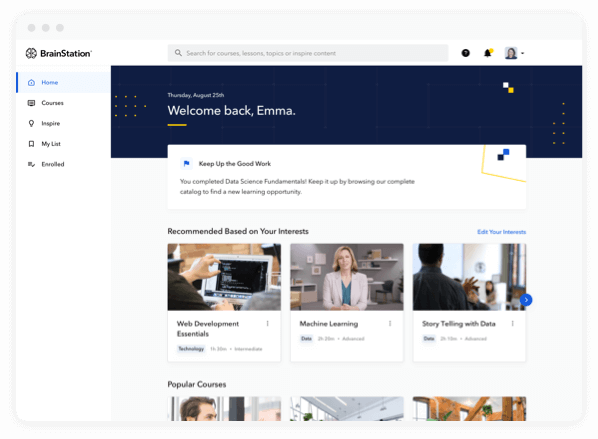Image resolution: width=598 pixels, height=439 pixels.
Task: Click the Data tag on Machine Learning card
Action: (306, 339)
